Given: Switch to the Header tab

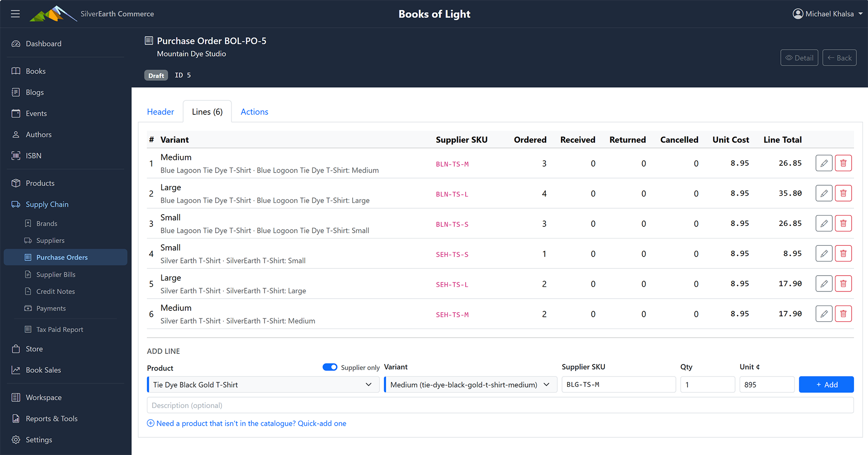Looking at the screenshot, I should point(160,112).
